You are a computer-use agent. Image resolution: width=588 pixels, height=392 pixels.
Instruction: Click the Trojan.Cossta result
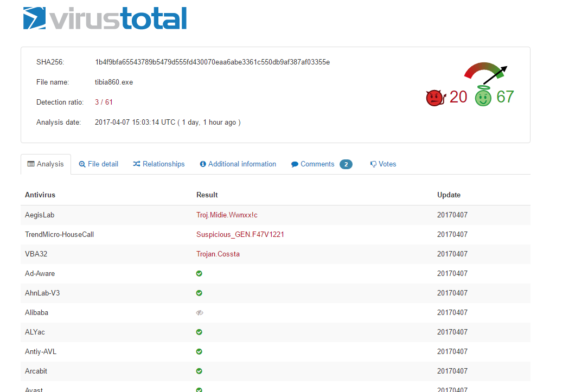coord(218,254)
